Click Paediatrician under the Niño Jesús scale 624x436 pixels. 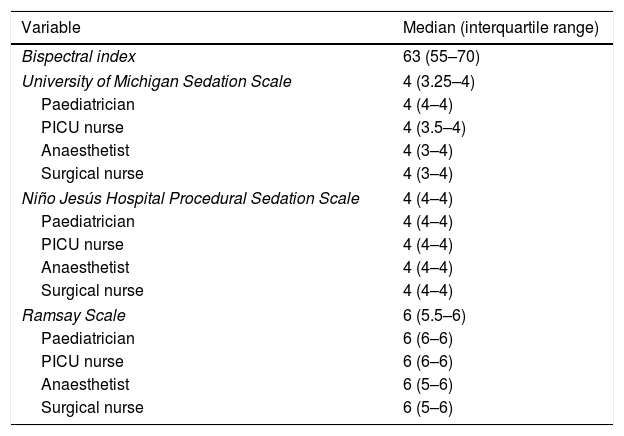[88, 221]
